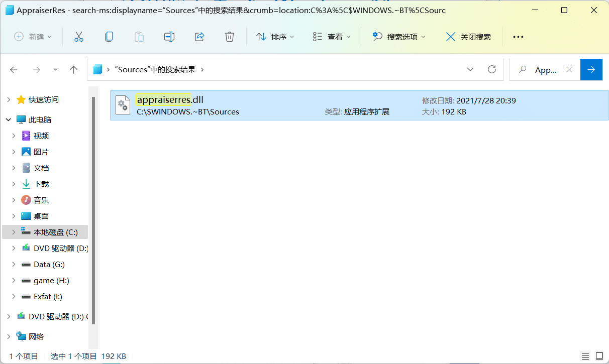Expand the 本地磁盘 (C:) arrow
This screenshot has width=609, height=364.
click(14, 232)
